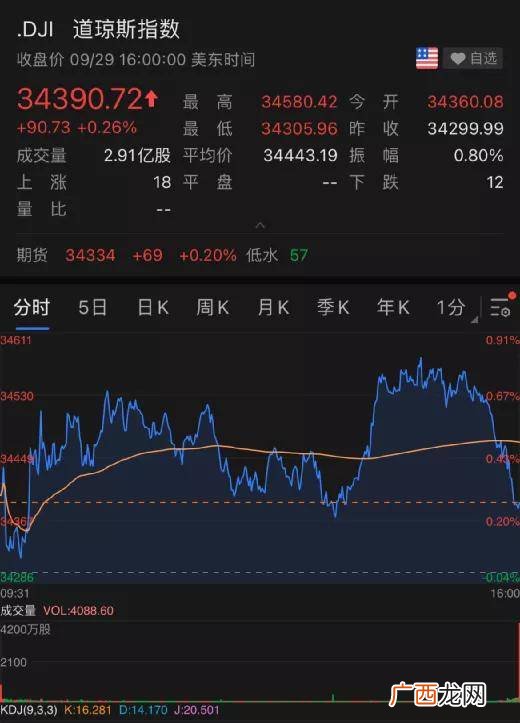Image resolution: width=520 pixels, height=723 pixels.
Task: Tap the futures change +0.20%
Action: [x=207, y=255]
